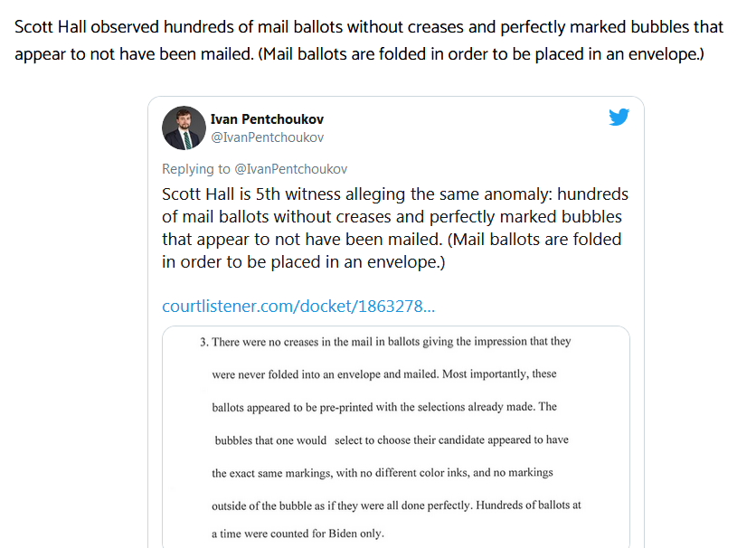Click the affidavit line starting were never folded

tap(383, 374)
